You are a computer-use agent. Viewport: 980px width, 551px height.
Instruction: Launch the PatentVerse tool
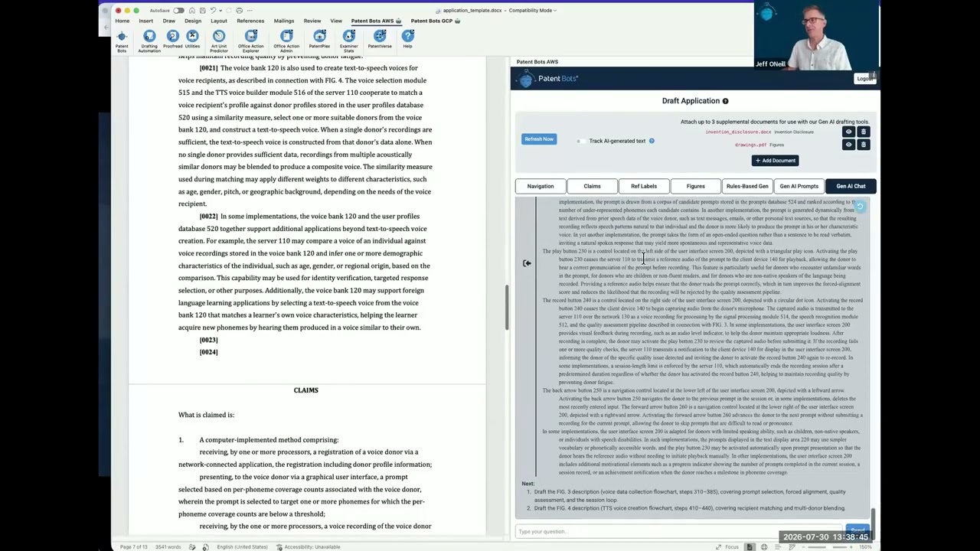coord(380,41)
